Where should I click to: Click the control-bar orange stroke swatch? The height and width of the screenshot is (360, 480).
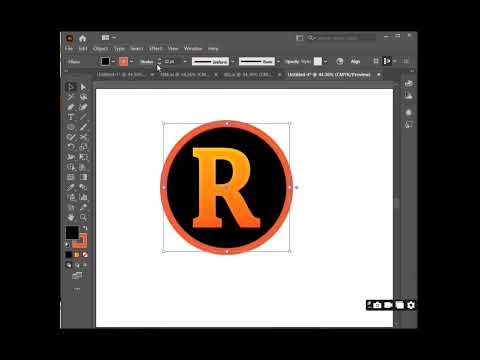pyautogui.click(x=124, y=61)
